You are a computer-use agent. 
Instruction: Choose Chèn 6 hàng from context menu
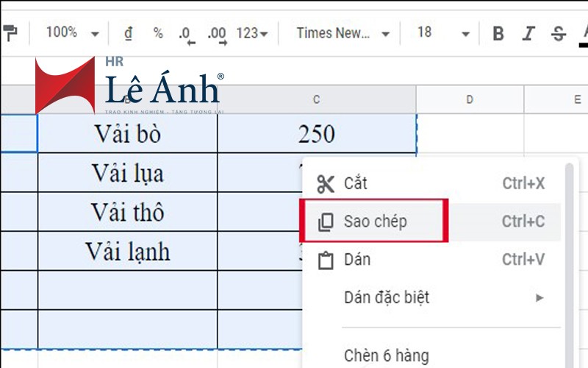(432, 355)
